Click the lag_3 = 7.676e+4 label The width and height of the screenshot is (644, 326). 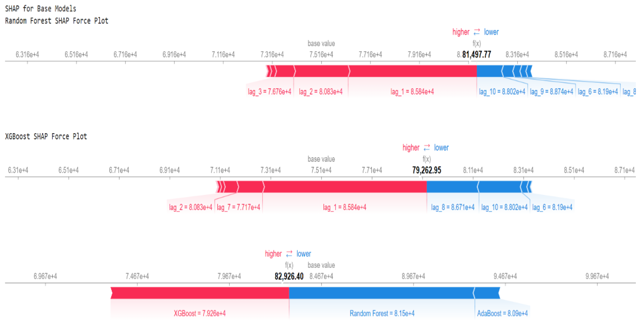pos(269,92)
